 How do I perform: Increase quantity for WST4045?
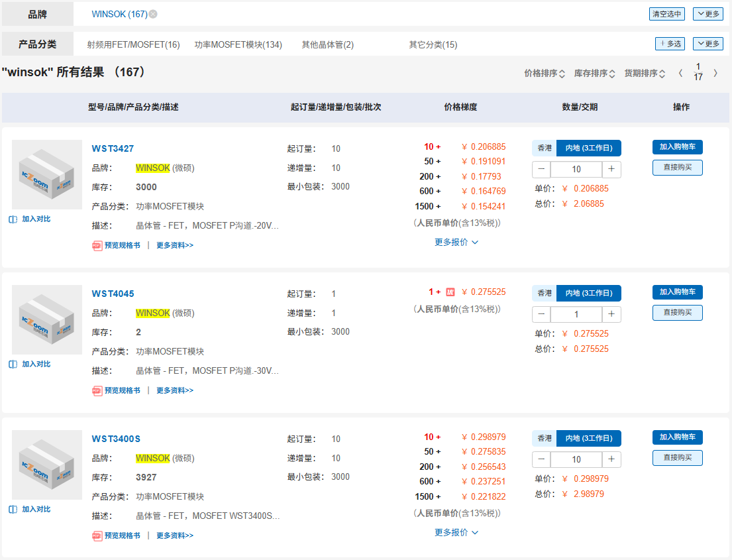[x=611, y=314]
